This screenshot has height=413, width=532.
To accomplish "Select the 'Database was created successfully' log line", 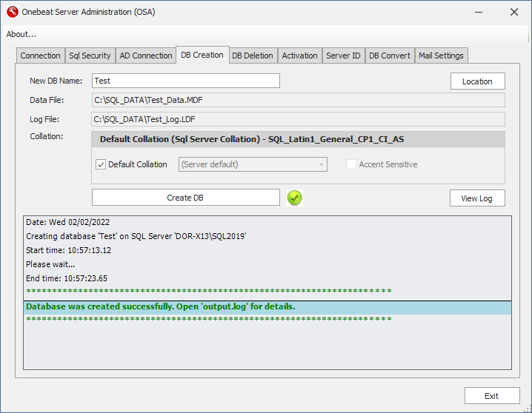I will coord(267,307).
